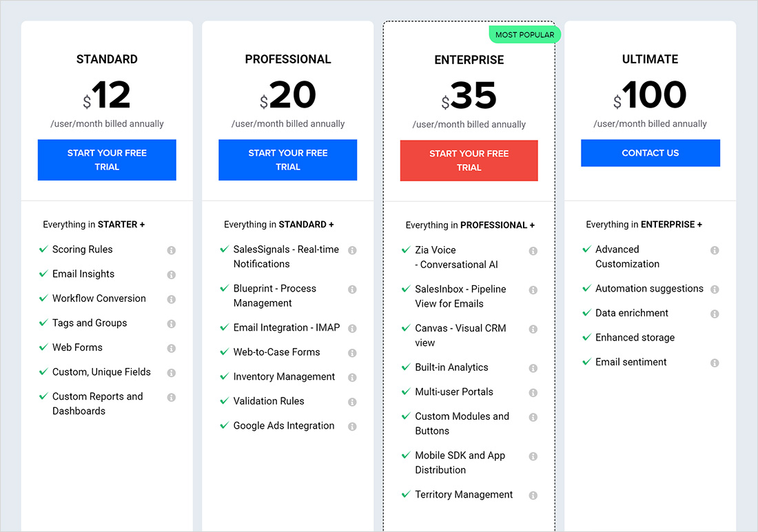The width and height of the screenshot is (758, 532).
Task: Start free trial for Professional plan
Action: 287,160
